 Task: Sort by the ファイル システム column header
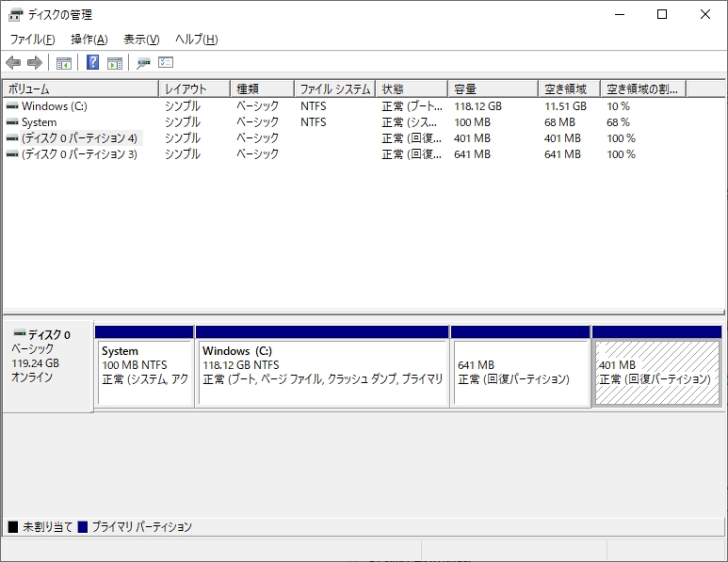(334, 88)
